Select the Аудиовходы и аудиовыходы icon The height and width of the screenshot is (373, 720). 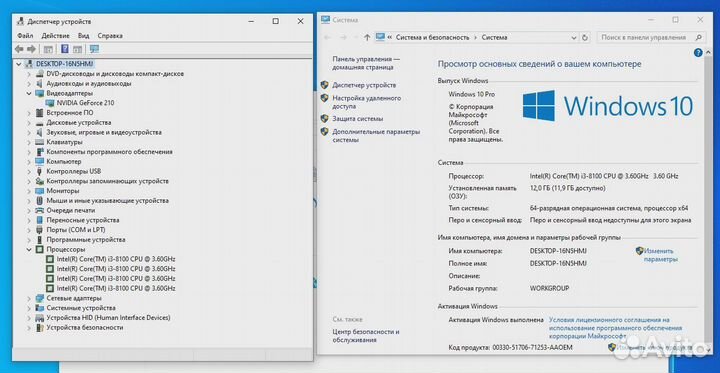[39, 84]
